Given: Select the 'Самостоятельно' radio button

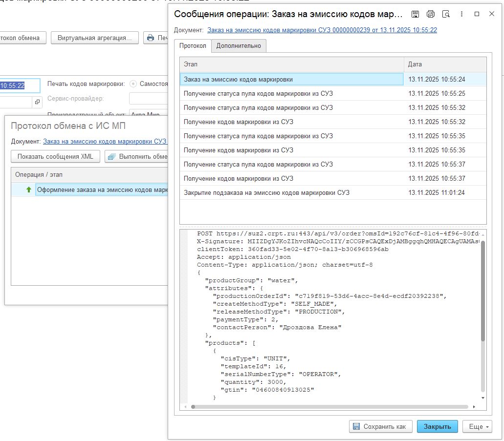Looking at the screenshot, I should coord(133,84).
